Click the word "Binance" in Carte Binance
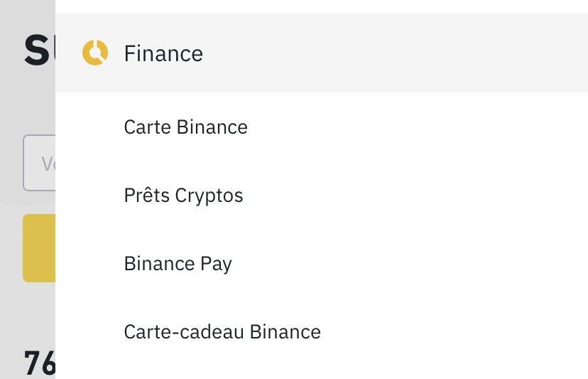 pos(212,127)
